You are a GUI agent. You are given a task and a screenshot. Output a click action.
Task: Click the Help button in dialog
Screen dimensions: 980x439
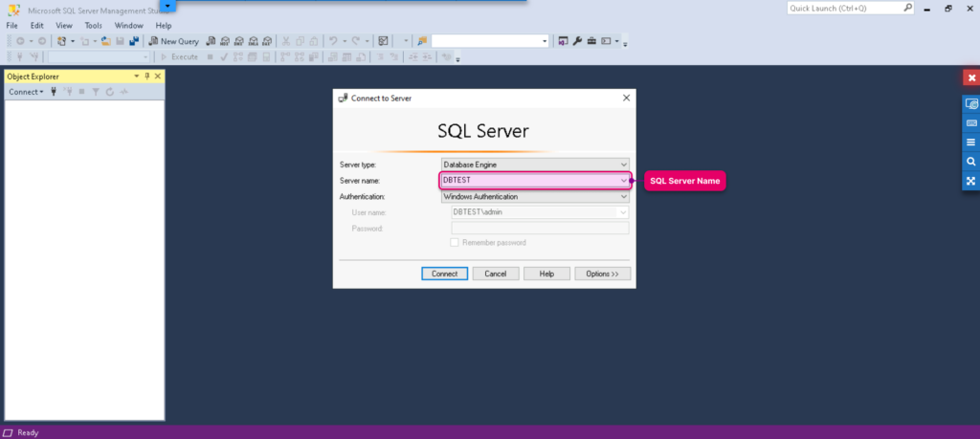click(546, 274)
